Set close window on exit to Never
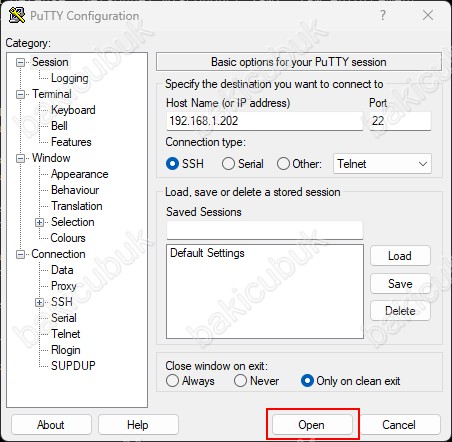This screenshot has width=452, height=442. click(x=240, y=381)
